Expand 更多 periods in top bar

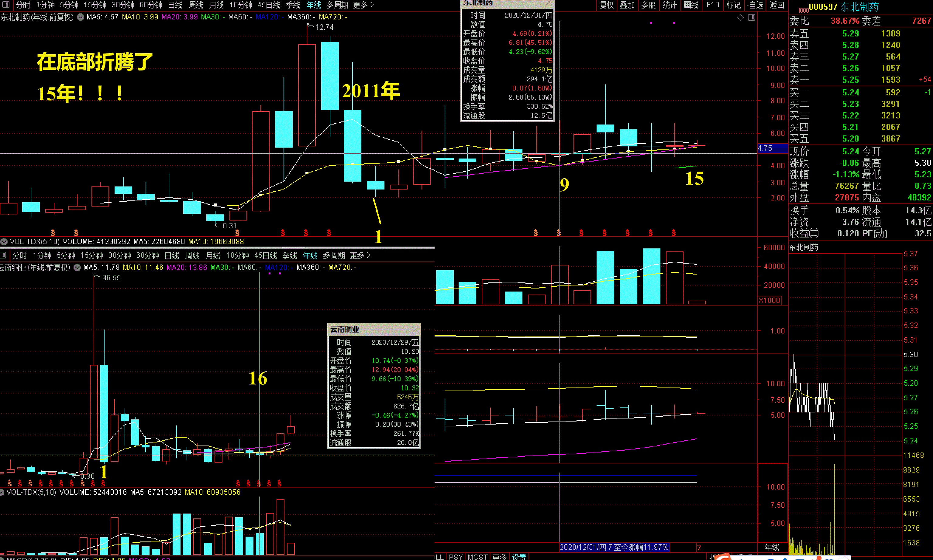363,5
